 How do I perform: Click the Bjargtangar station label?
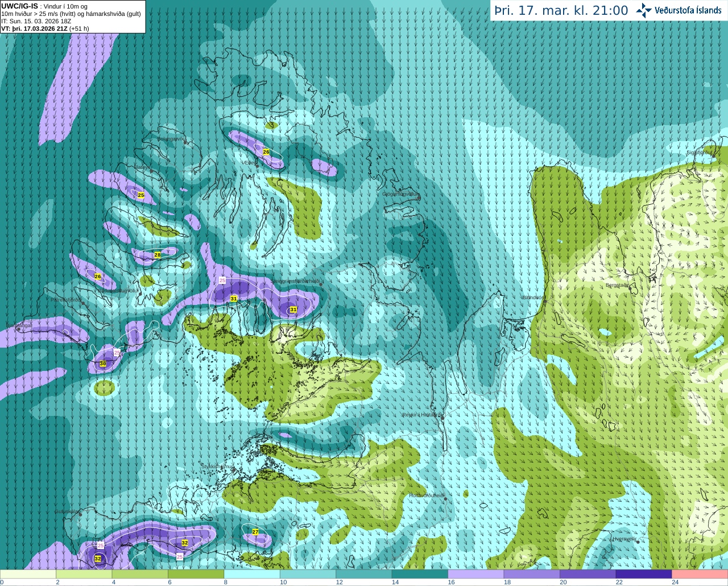(19, 325)
